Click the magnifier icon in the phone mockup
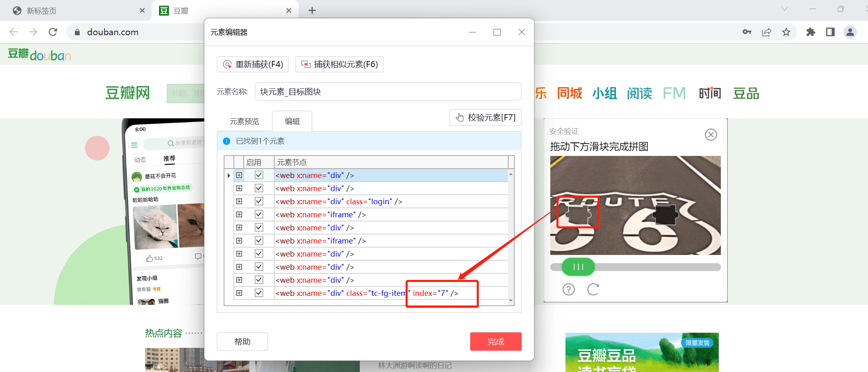This screenshot has height=372, width=868. click(x=170, y=143)
